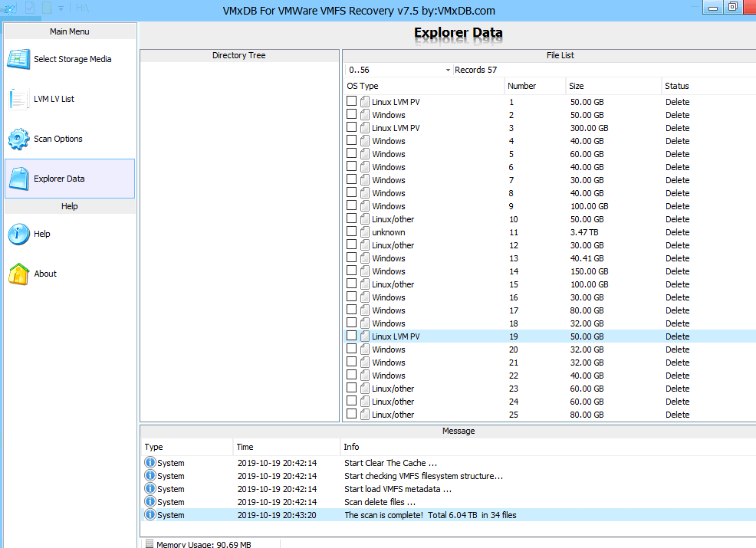Open About using the house icon
Screen dimensions: 756x548
click(19, 274)
